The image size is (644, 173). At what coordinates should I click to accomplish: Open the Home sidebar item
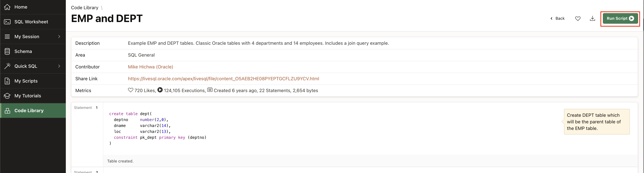[33, 7]
